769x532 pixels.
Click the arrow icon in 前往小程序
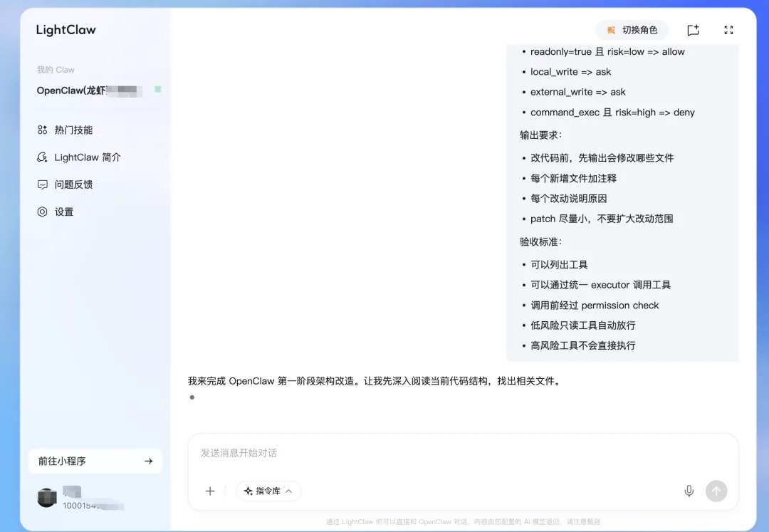[x=149, y=461]
